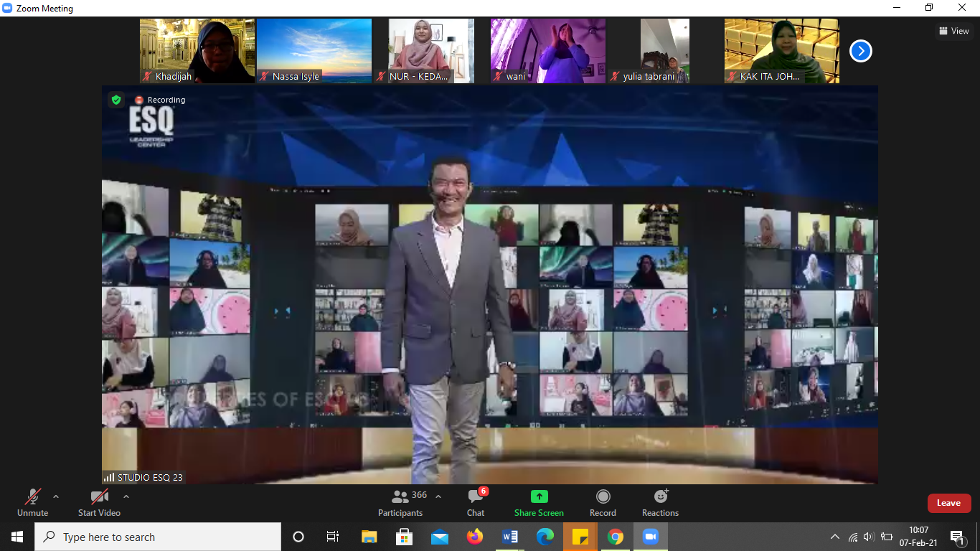Open the Windows notification center
Image resolution: width=980 pixels, height=551 pixels.
click(x=956, y=537)
